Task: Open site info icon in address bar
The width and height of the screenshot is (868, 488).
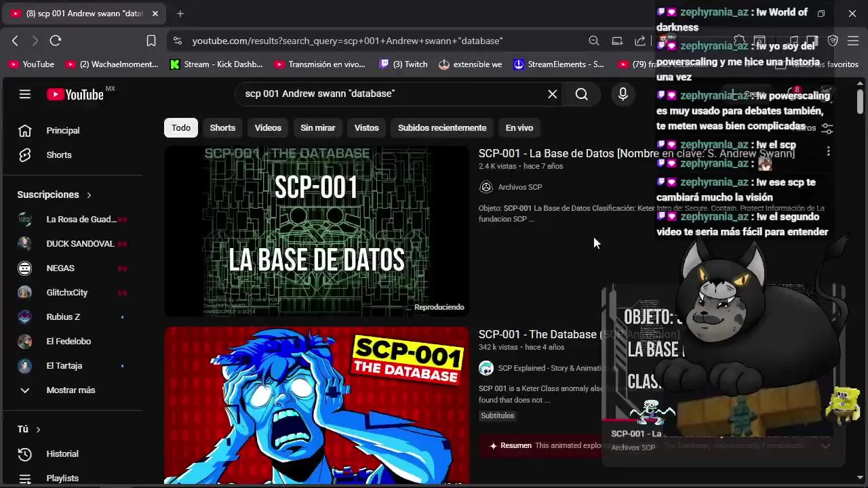Action: click(x=178, y=41)
